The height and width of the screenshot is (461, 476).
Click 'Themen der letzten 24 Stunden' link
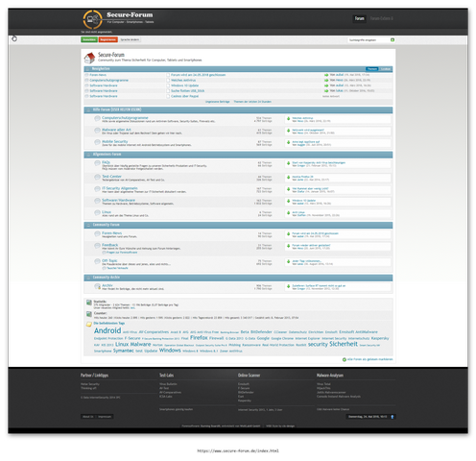[x=252, y=102]
